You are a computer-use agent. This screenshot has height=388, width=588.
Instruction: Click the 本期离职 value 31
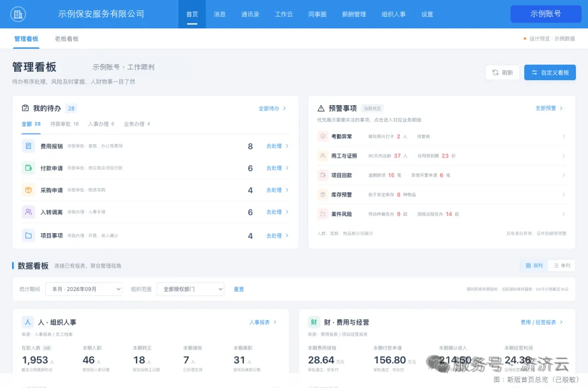pos(239,360)
